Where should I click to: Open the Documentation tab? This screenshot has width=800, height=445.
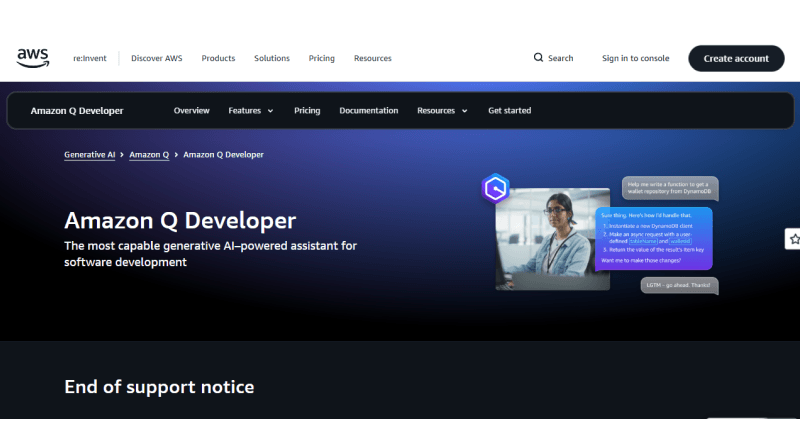click(x=368, y=110)
